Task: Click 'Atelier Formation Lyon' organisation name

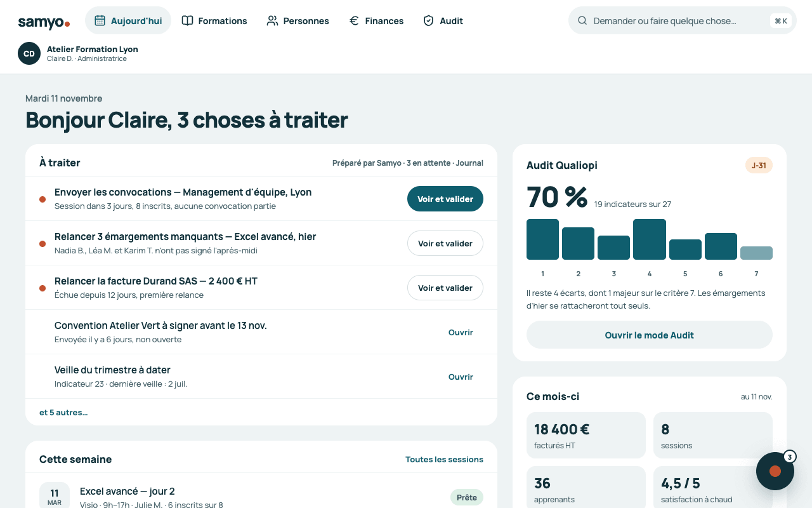Action: click(93, 49)
